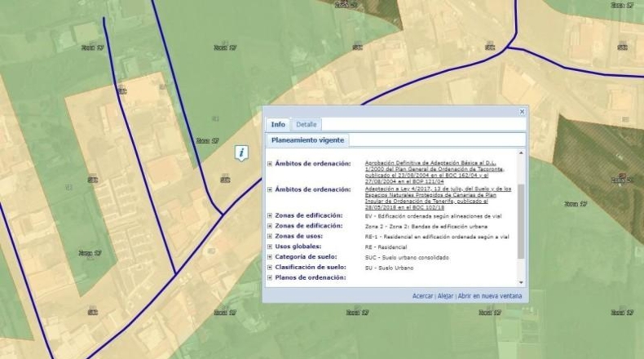Viewport: 644px width, 359px height.
Task: Open the Detalle tab
Action: click(x=307, y=124)
